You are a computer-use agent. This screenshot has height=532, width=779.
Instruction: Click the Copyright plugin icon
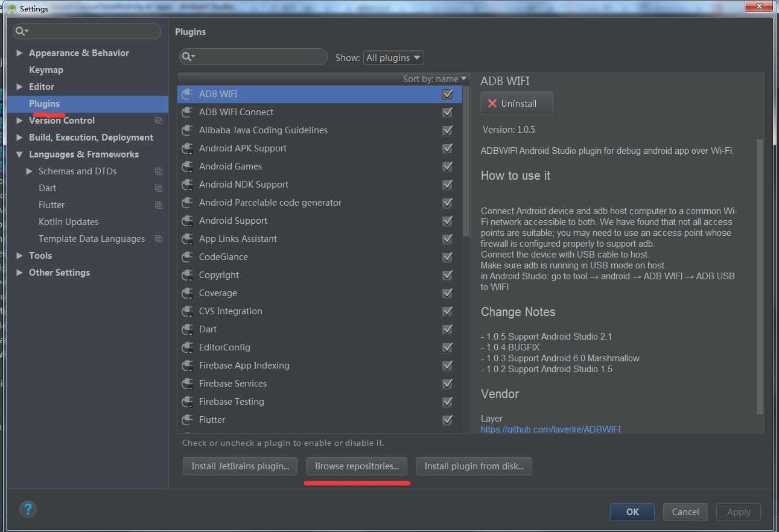(188, 275)
